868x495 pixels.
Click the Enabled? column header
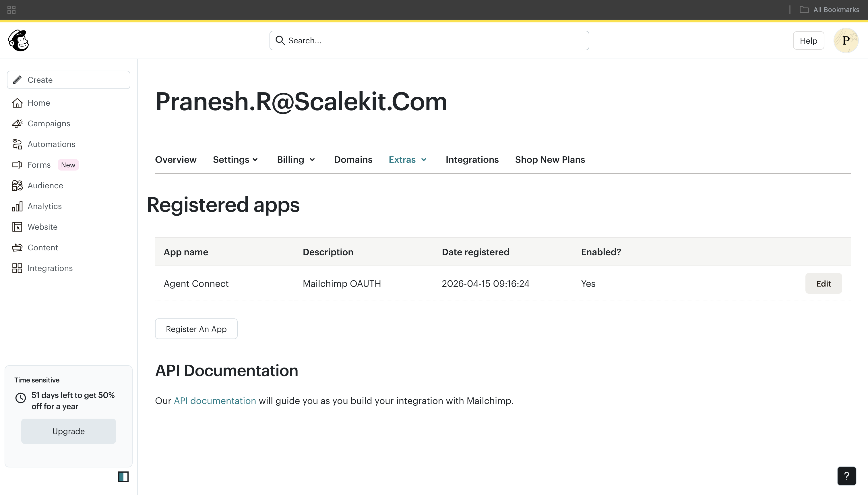601,252
